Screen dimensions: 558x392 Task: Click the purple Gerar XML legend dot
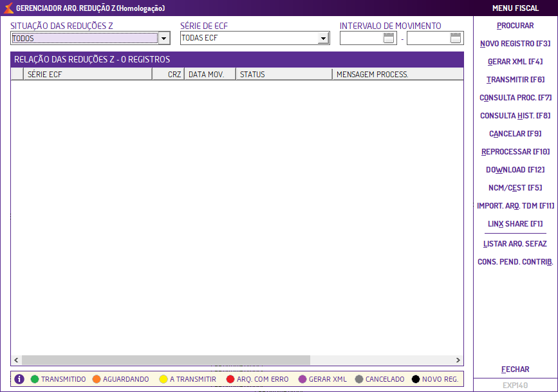(302, 379)
